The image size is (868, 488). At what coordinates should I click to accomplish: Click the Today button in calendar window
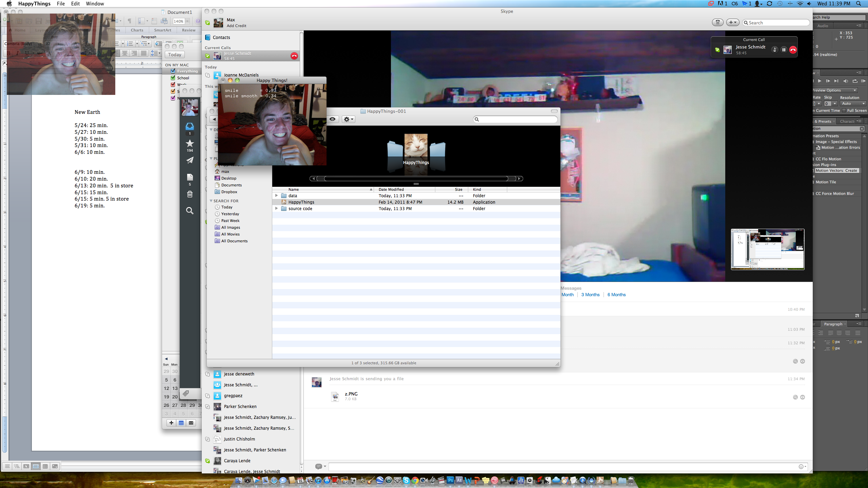tap(175, 55)
